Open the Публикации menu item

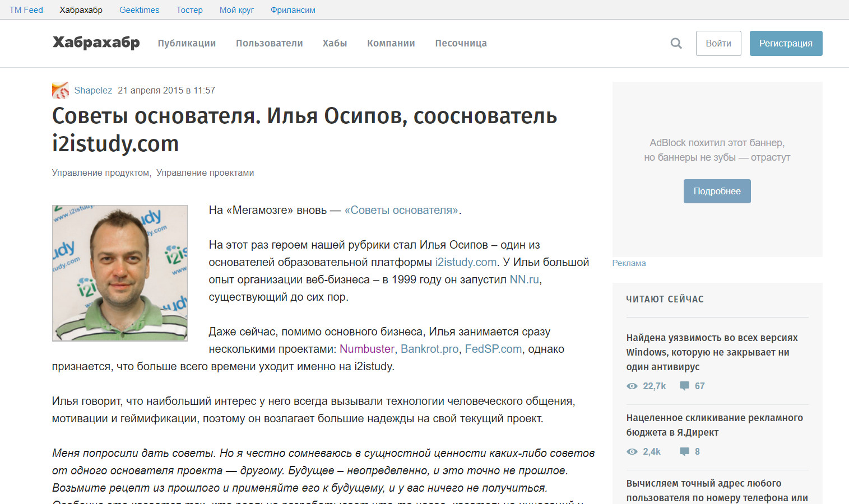point(187,43)
